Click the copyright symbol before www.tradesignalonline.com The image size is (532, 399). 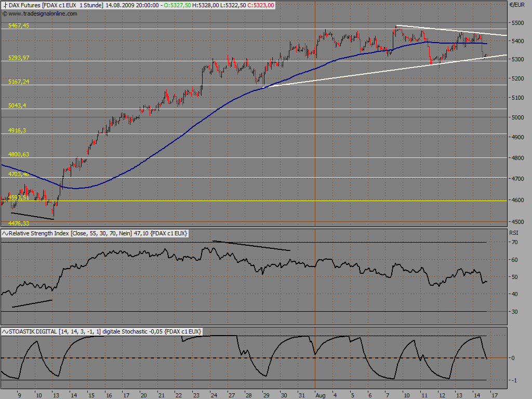(x=5, y=14)
